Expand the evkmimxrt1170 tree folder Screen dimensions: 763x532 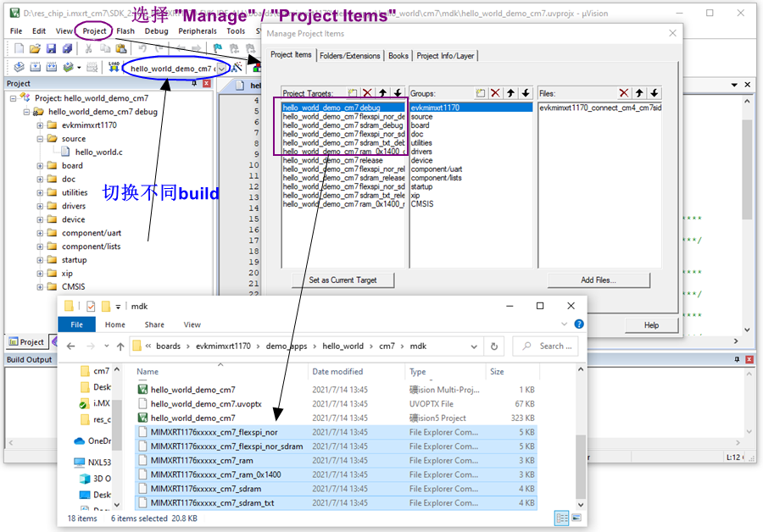coord(40,125)
